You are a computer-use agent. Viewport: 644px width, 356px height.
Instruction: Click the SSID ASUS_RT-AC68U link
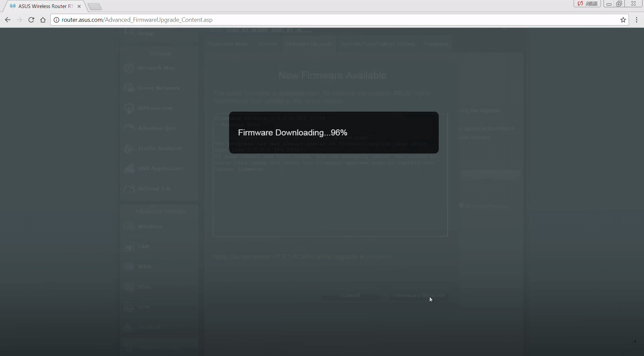[247, 30]
